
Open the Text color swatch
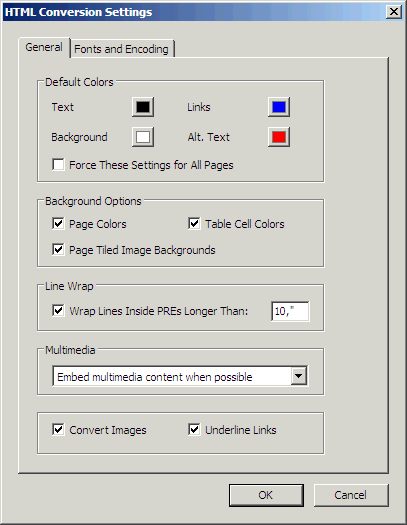pyautogui.click(x=143, y=107)
